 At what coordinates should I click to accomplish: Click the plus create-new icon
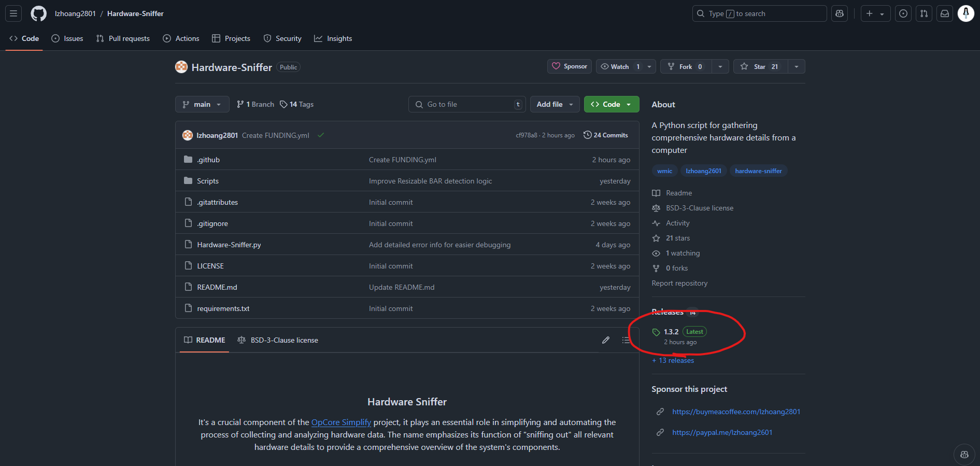[x=870, y=13]
